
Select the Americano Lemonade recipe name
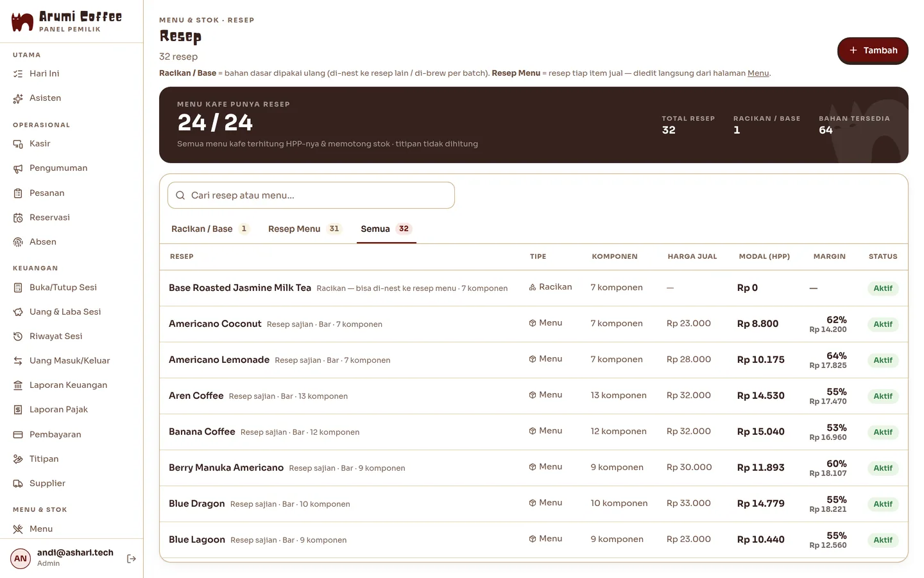click(x=219, y=360)
